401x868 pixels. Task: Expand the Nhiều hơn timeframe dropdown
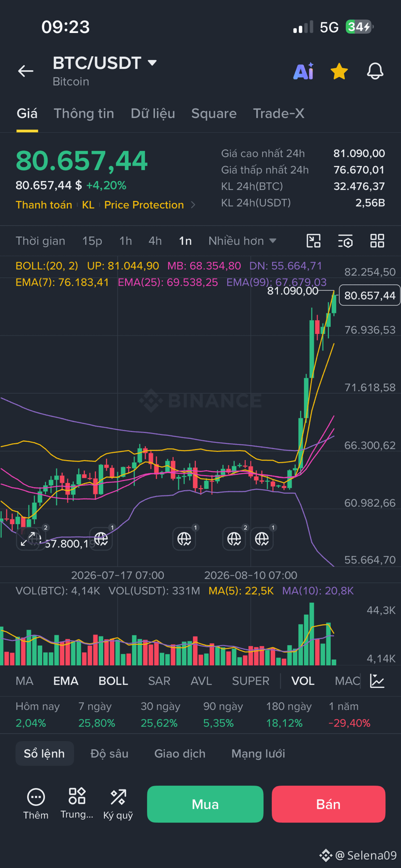pyautogui.click(x=242, y=241)
